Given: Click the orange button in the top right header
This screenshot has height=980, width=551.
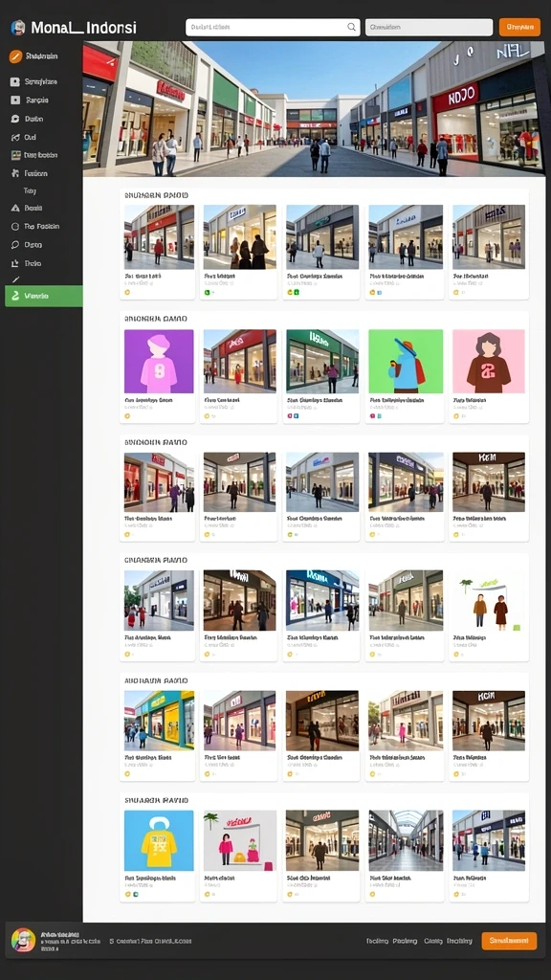Looking at the screenshot, I should (519, 27).
